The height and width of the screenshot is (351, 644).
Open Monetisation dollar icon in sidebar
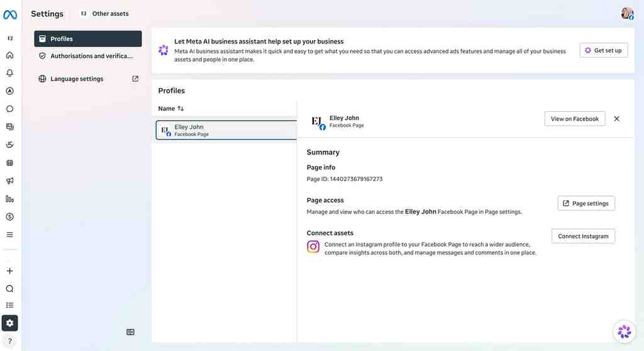(10, 216)
